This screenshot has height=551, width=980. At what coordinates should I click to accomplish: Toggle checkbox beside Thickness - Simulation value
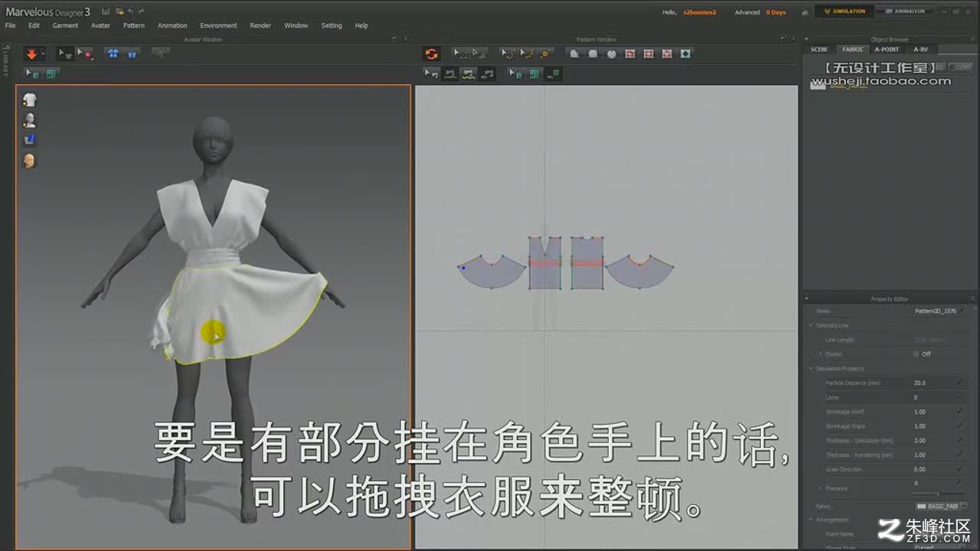[x=960, y=440]
